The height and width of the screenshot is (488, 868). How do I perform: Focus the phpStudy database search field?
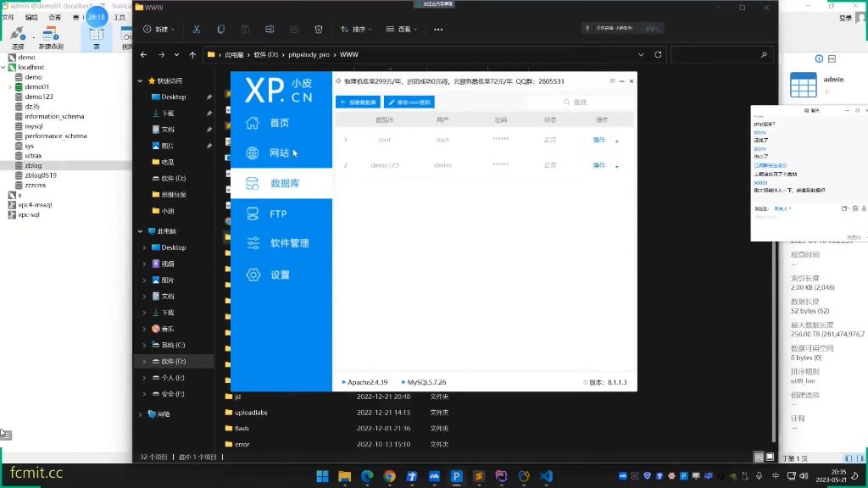tap(580, 103)
